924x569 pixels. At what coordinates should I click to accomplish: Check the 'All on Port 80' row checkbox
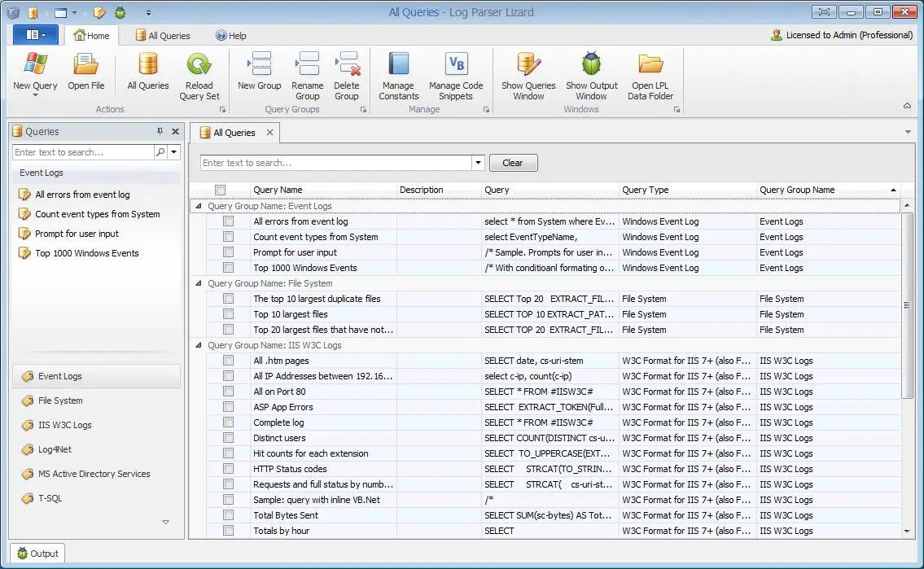228,391
